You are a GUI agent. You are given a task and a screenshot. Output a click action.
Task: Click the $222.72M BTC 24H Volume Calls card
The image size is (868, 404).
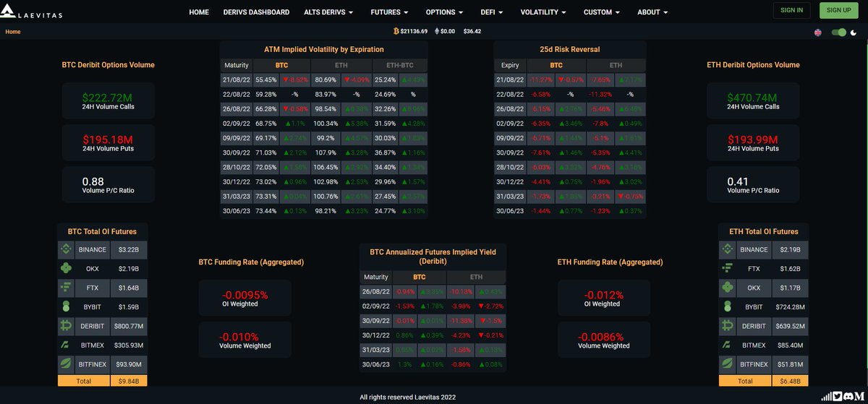click(108, 100)
